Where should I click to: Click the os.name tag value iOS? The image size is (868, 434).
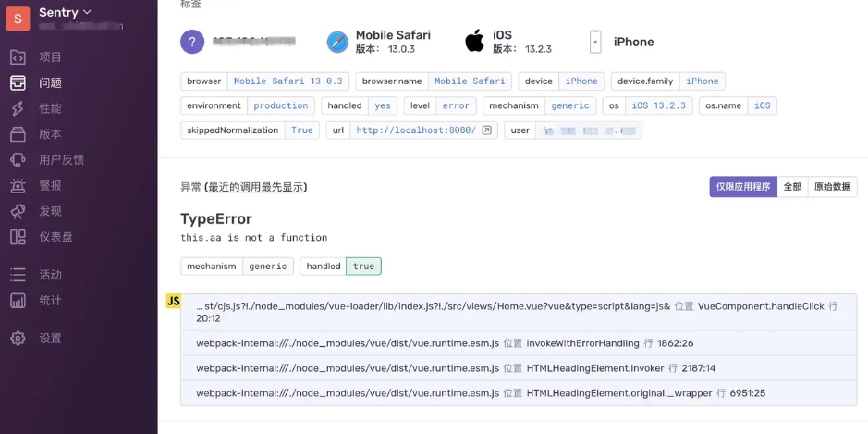point(763,105)
